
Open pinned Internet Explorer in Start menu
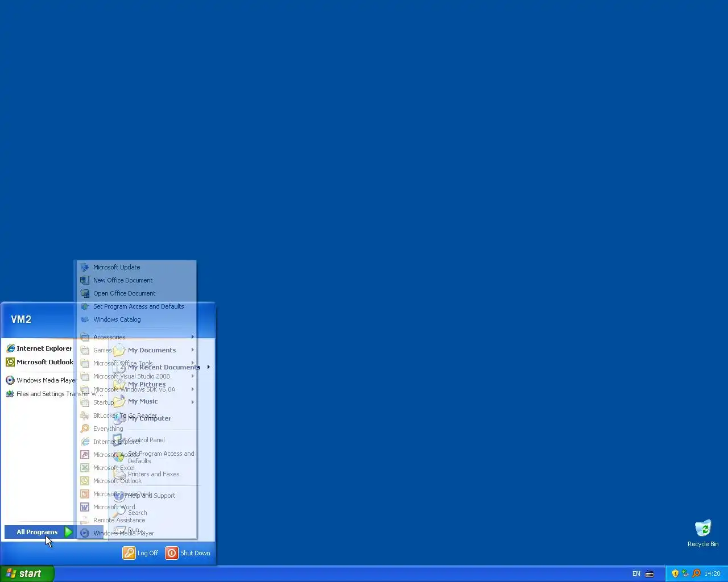(x=39, y=348)
